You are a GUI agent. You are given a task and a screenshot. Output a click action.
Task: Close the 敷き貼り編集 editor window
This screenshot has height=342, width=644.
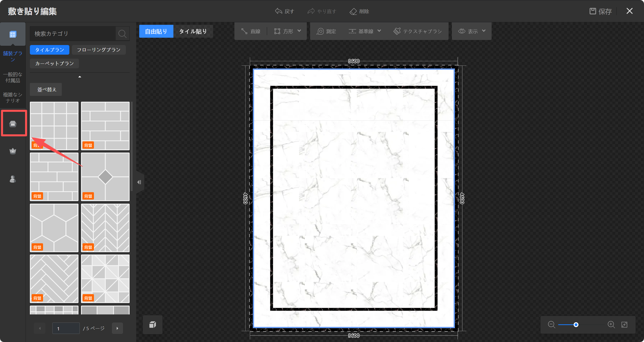coord(630,11)
